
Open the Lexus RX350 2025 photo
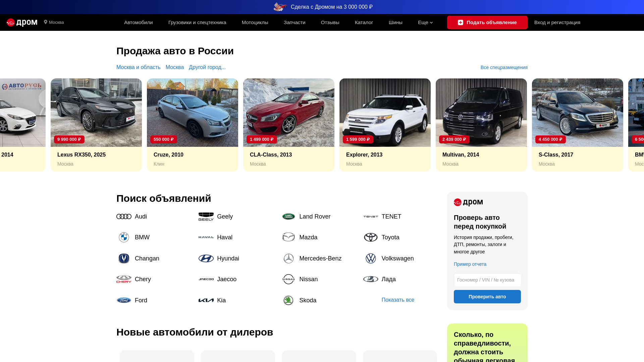point(96,113)
